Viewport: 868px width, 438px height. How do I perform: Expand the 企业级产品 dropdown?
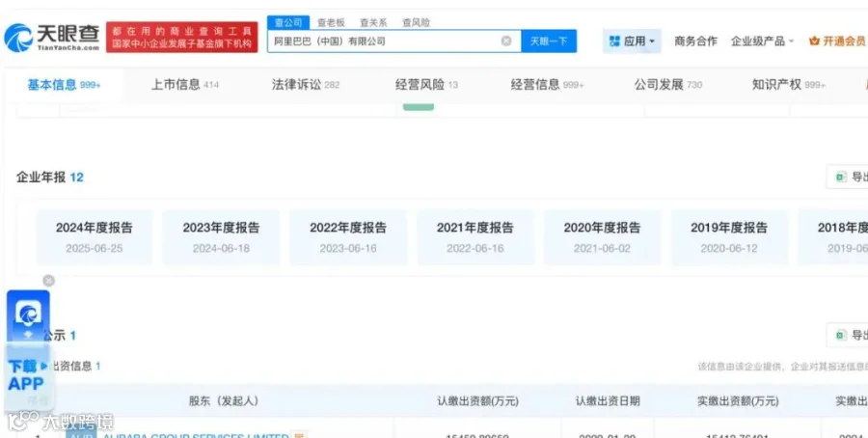tap(762, 41)
